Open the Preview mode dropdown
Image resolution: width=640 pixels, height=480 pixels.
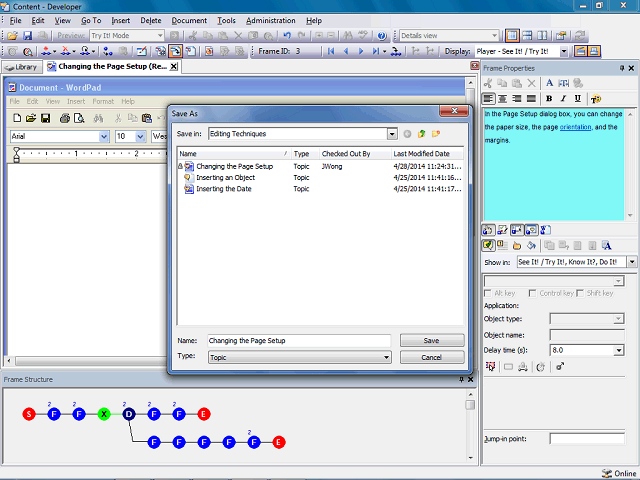tap(160, 36)
